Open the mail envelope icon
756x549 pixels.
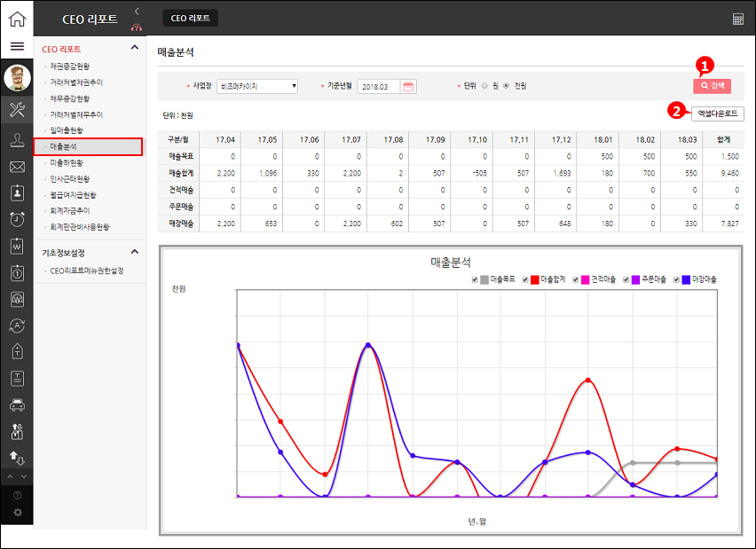point(17,167)
